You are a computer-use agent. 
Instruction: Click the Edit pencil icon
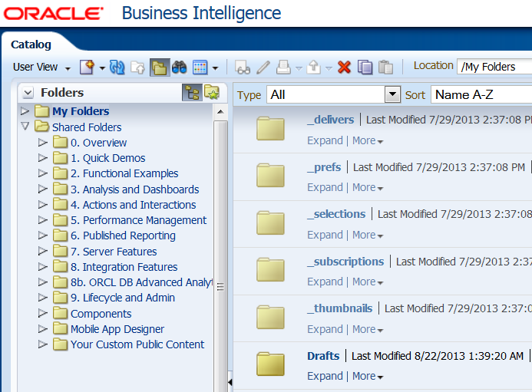[x=263, y=68]
